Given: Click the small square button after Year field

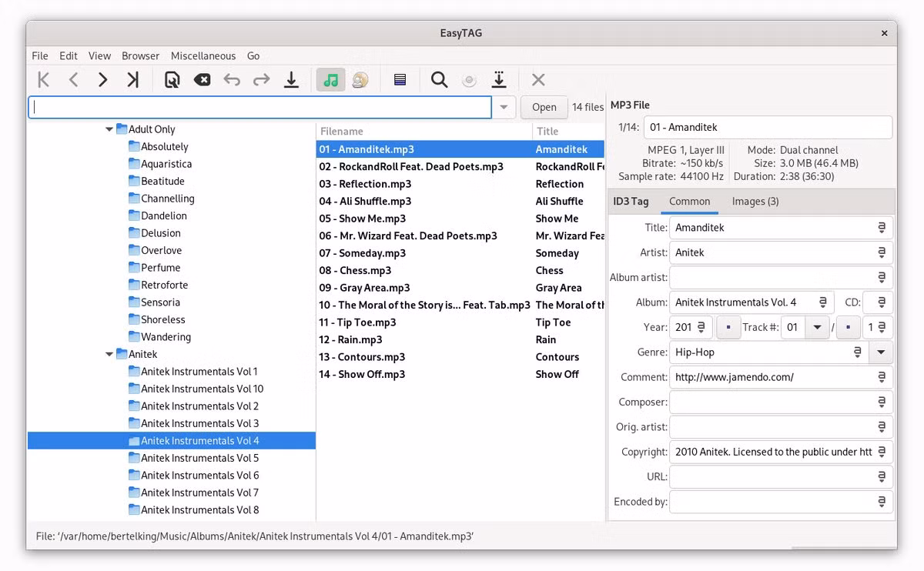Looking at the screenshot, I should [728, 327].
